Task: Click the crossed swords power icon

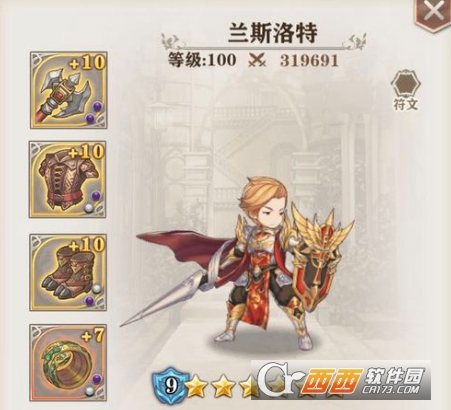Action: [x=257, y=60]
